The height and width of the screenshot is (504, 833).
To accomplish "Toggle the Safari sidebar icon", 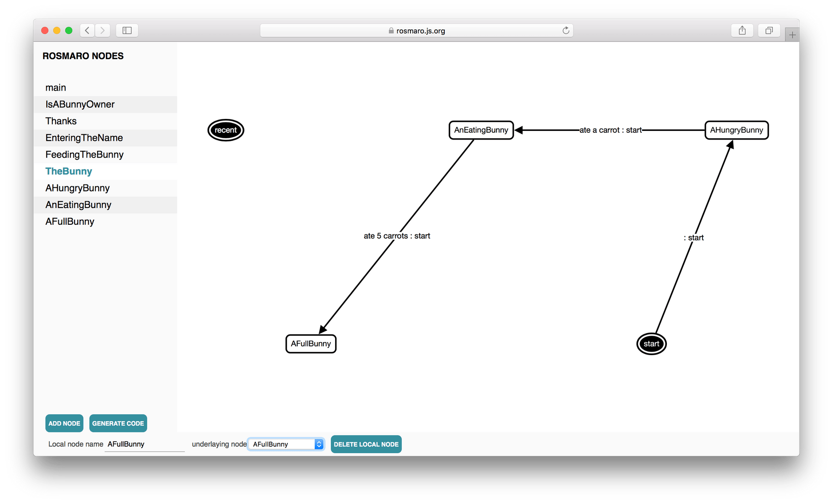I will 127,30.
